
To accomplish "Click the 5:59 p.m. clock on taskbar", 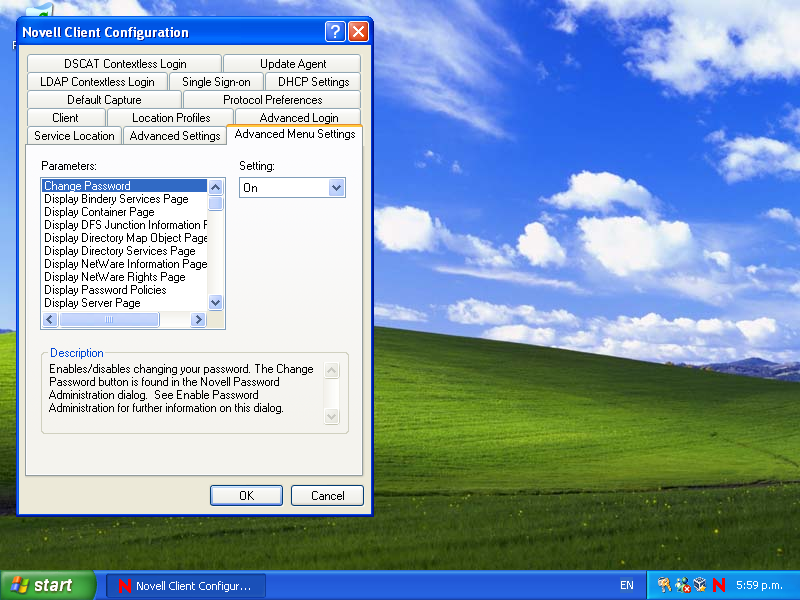I will click(x=759, y=585).
